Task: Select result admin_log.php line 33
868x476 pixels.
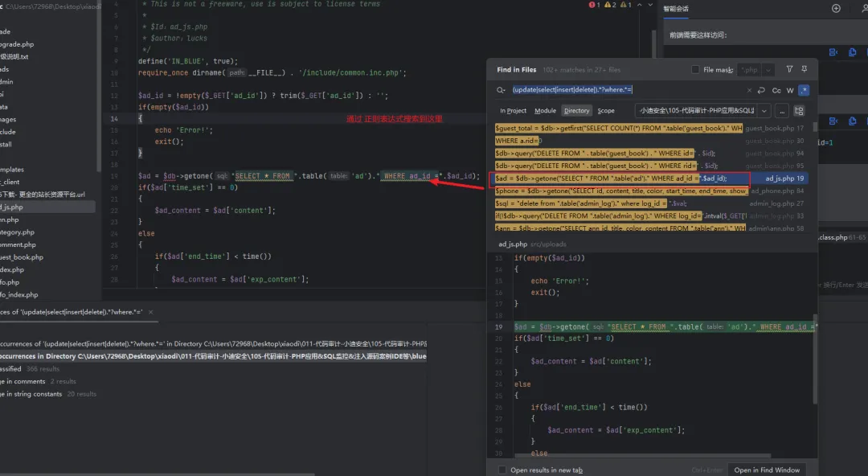Action: pyautogui.click(x=649, y=216)
